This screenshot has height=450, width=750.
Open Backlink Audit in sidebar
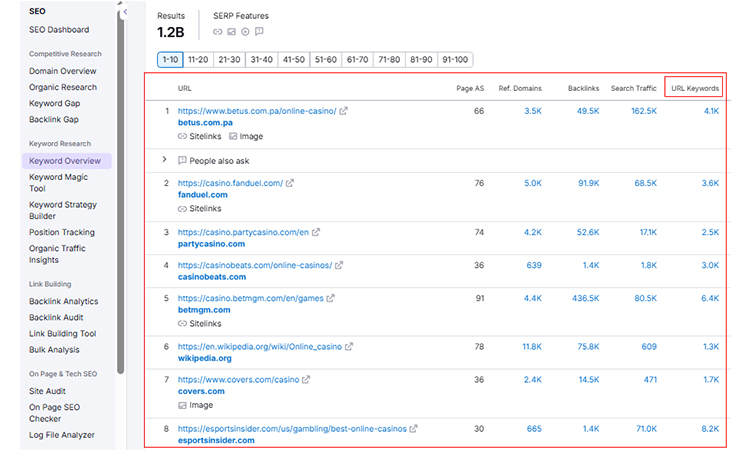tap(56, 318)
